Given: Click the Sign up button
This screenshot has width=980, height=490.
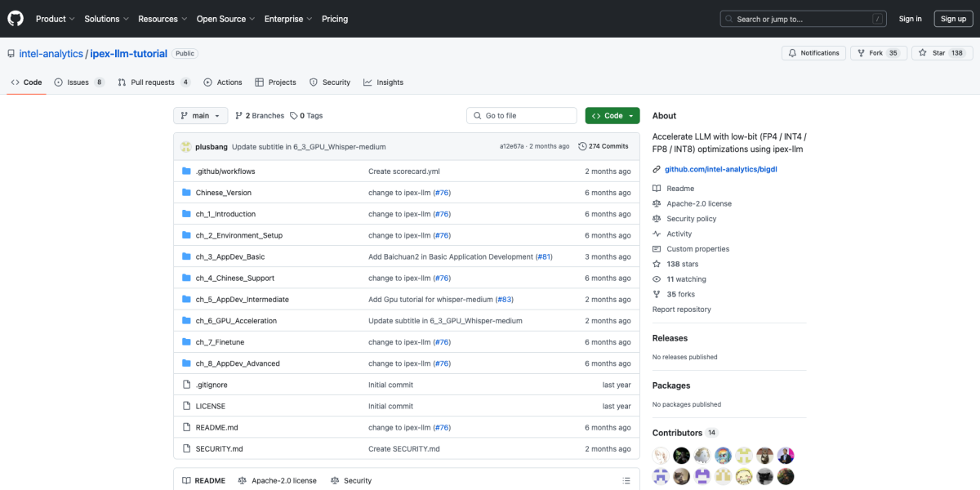Looking at the screenshot, I should point(953,19).
